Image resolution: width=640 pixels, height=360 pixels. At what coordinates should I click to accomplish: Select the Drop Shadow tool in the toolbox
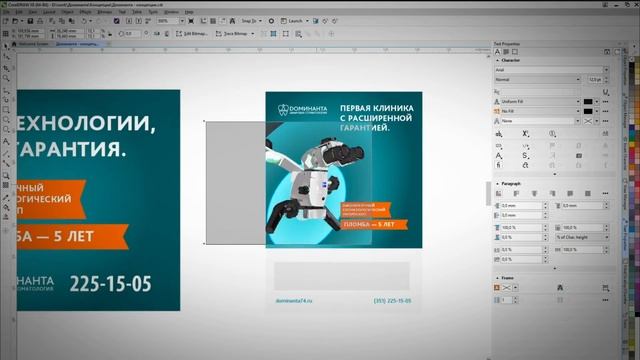click(x=6, y=176)
